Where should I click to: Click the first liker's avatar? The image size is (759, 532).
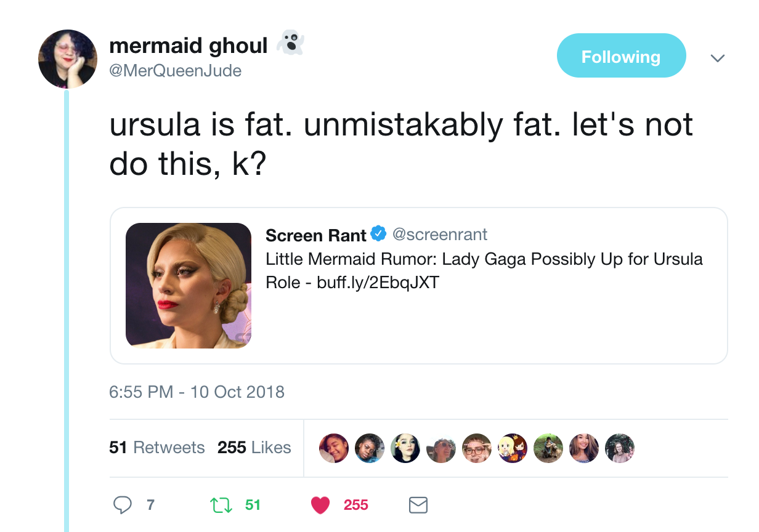coord(333,448)
